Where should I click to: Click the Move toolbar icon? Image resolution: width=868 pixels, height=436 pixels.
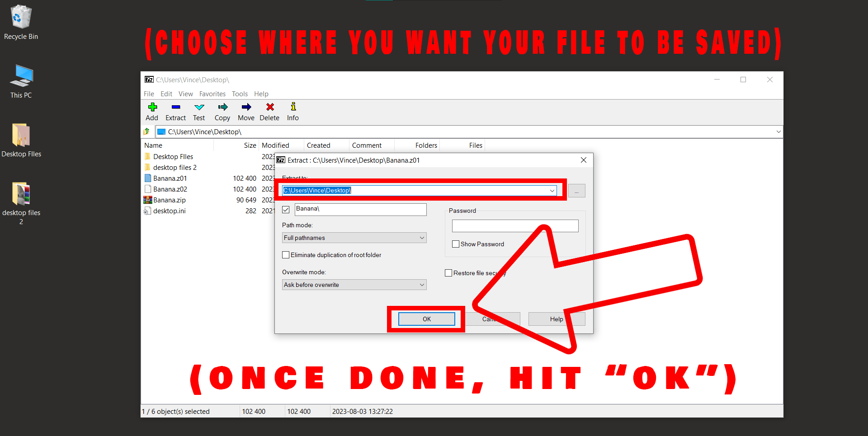pyautogui.click(x=245, y=111)
